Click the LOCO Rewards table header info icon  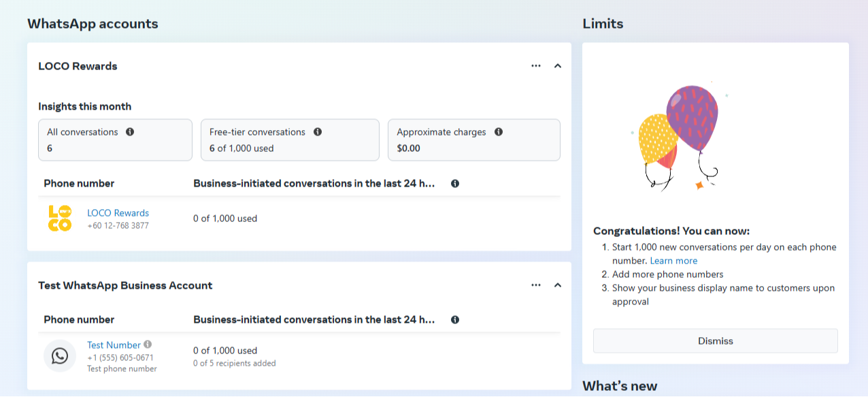click(455, 184)
